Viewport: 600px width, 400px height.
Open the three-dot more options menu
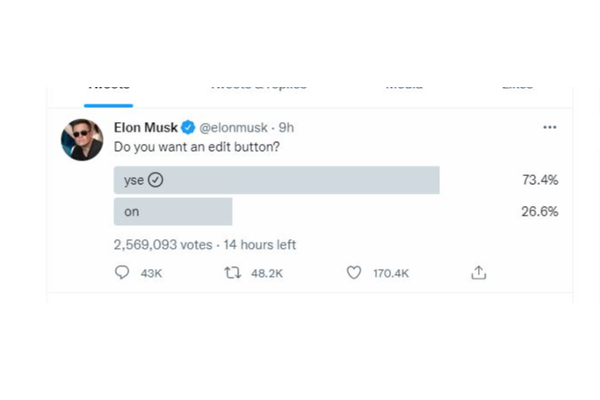point(549,128)
